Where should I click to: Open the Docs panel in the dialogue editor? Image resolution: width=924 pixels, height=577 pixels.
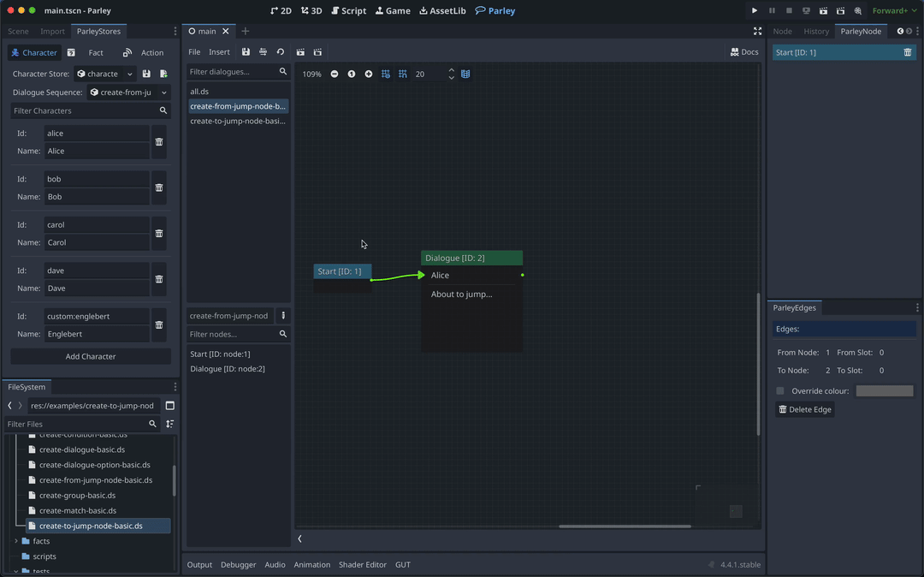coord(743,51)
